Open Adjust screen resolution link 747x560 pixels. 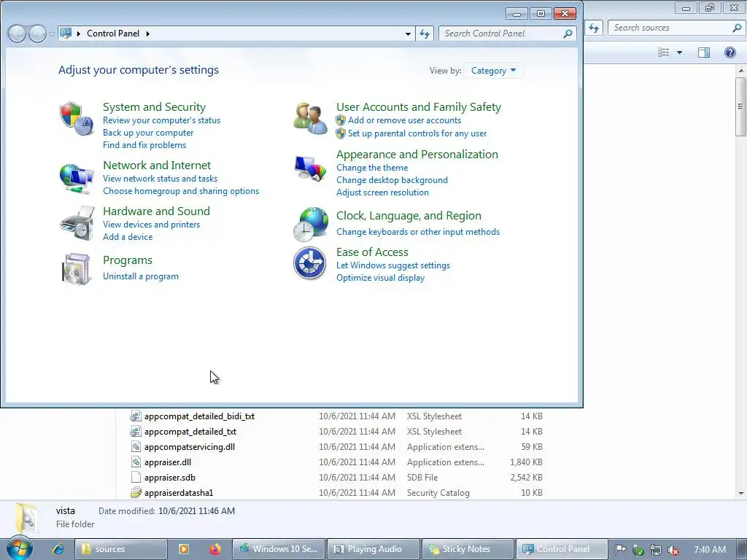[382, 192]
